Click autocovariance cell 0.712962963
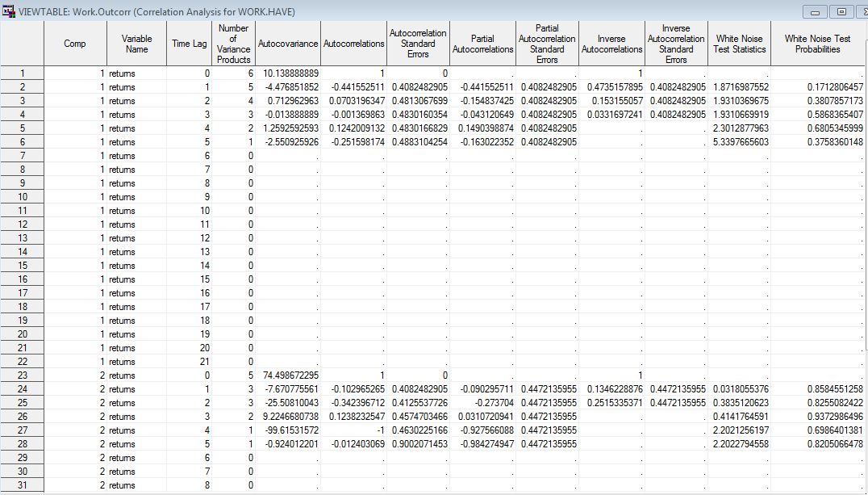The width and height of the screenshot is (868, 495). pos(288,101)
